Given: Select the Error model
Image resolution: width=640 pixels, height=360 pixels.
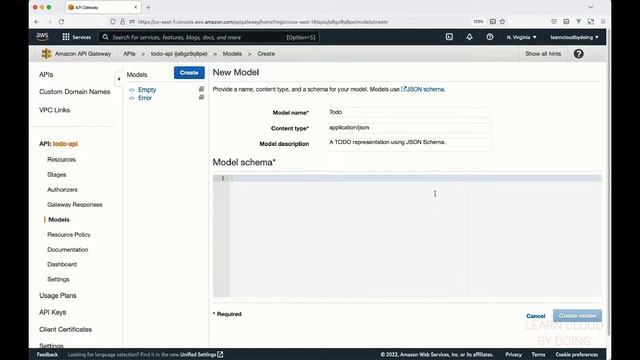Looking at the screenshot, I should tap(145, 98).
